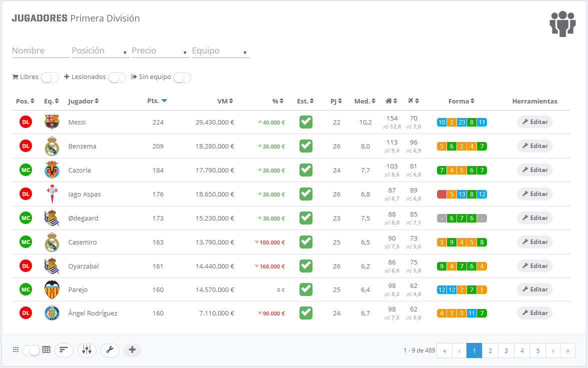This screenshot has width=588, height=368.
Task: Click the Celta crest next to Iago Aspas
Action: 52,194
